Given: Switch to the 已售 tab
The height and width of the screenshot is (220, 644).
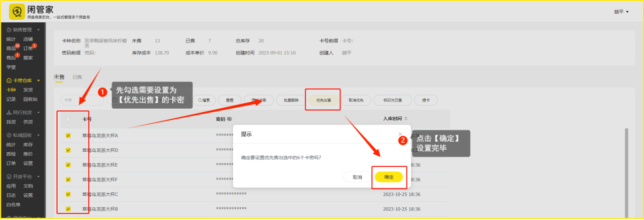Looking at the screenshot, I should tap(78, 77).
